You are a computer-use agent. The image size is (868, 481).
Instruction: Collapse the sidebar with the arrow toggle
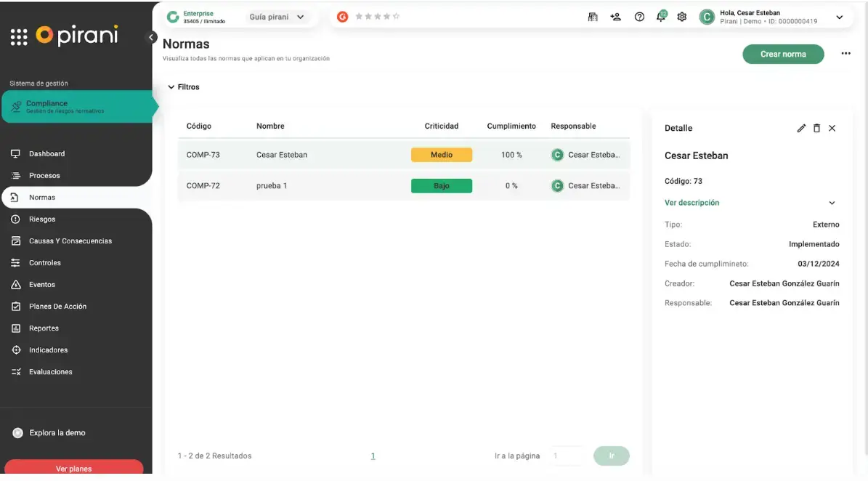152,37
